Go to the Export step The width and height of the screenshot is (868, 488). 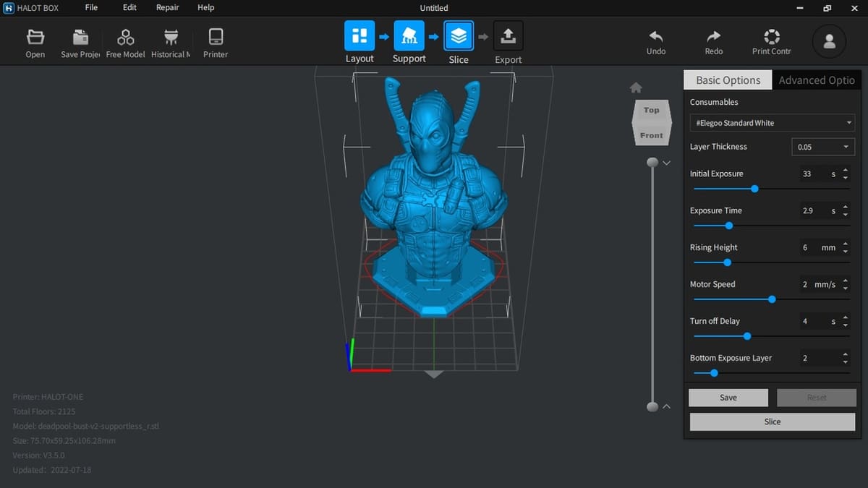(x=508, y=35)
